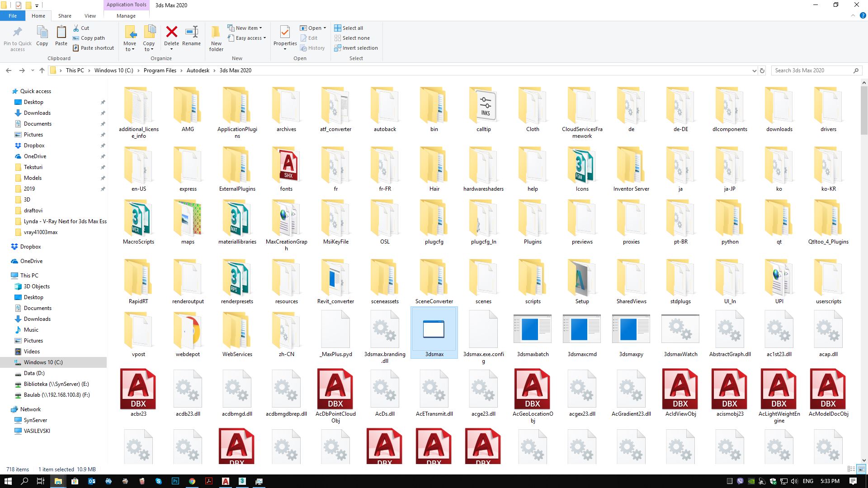Open the Manage ribbon tab
The width and height of the screenshot is (868, 488).
(x=126, y=15)
